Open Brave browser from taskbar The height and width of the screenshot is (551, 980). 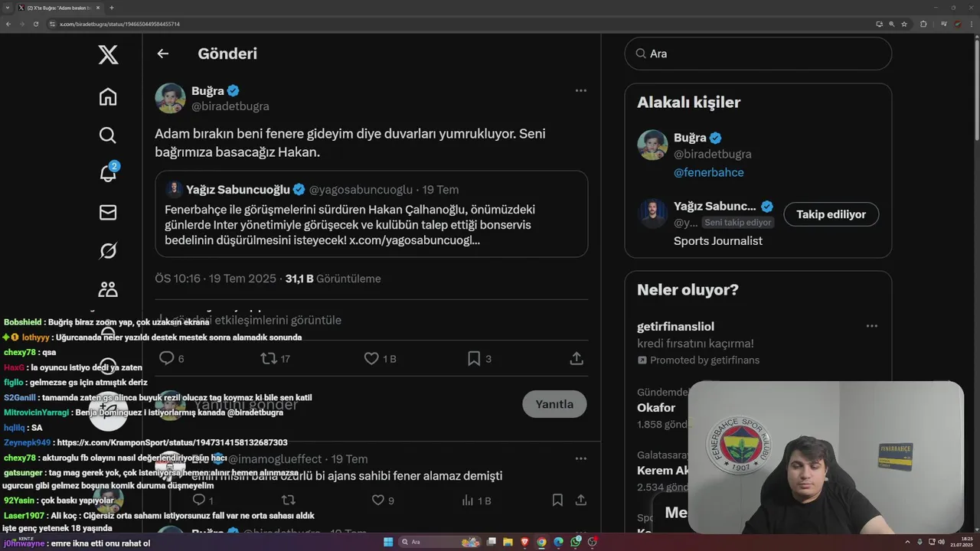click(524, 542)
